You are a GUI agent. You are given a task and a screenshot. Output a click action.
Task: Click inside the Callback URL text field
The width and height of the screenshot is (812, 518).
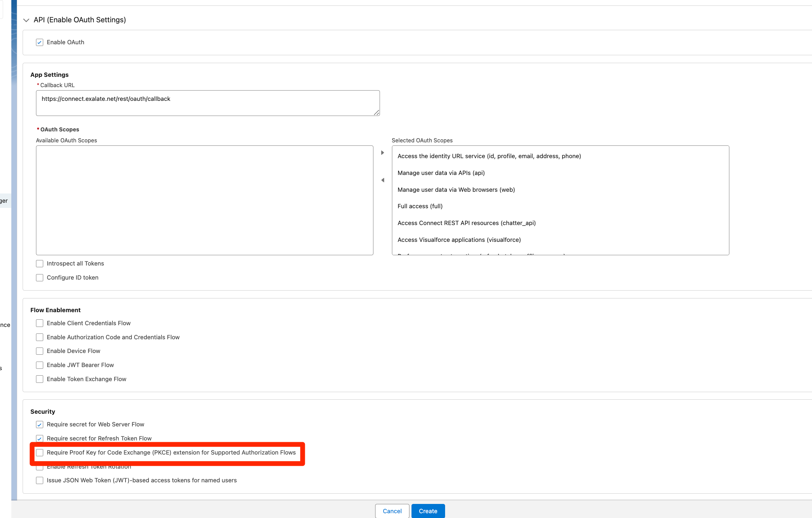[x=207, y=103]
